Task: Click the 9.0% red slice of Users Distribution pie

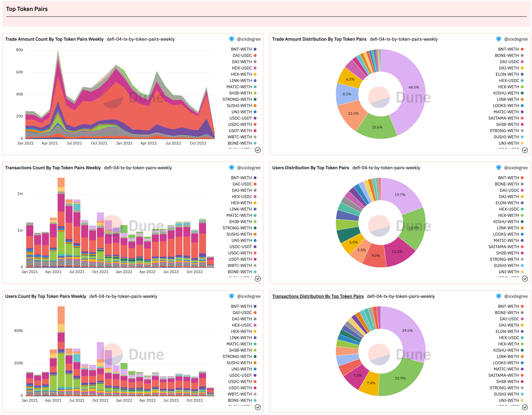Action: tap(376, 255)
